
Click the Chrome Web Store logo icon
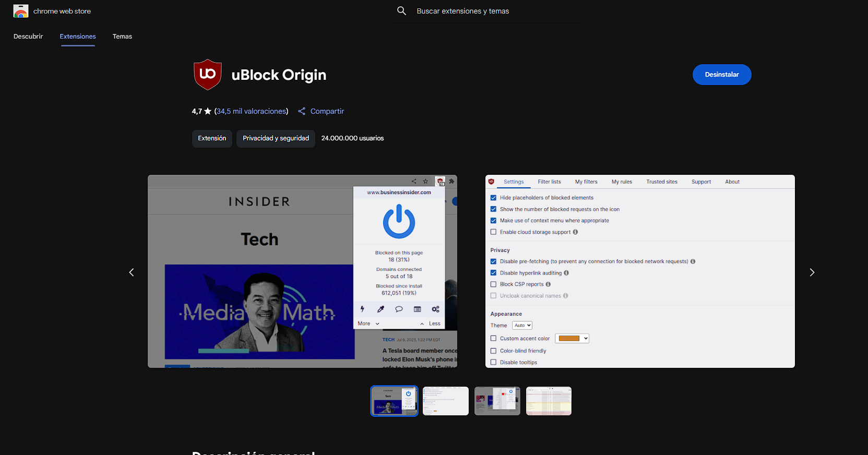click(21, 11)
